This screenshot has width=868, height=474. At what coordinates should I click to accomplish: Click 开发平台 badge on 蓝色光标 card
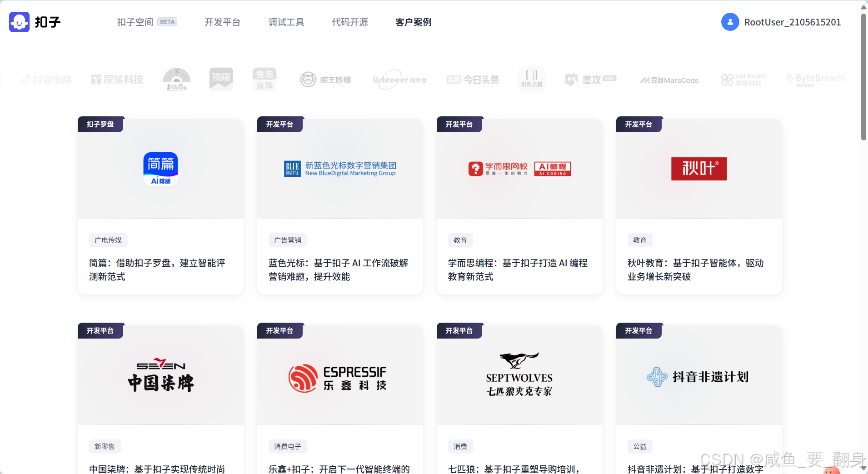(279, 124)
